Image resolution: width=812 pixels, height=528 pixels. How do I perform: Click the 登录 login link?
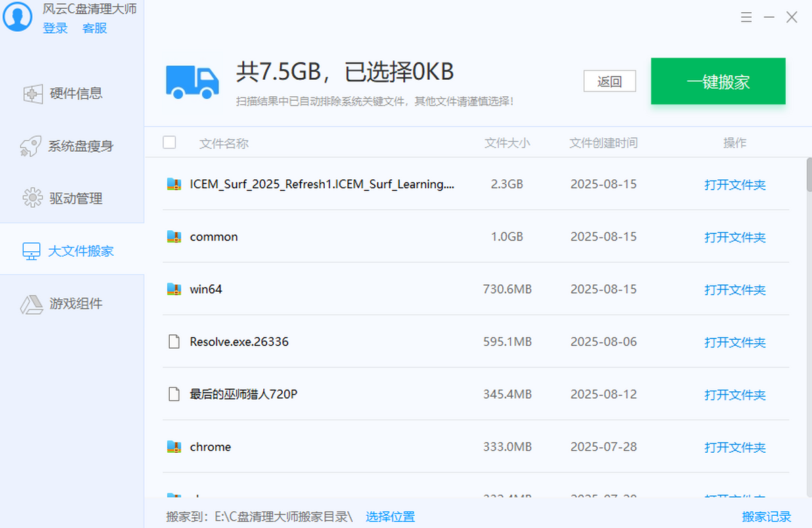[55, 28]
